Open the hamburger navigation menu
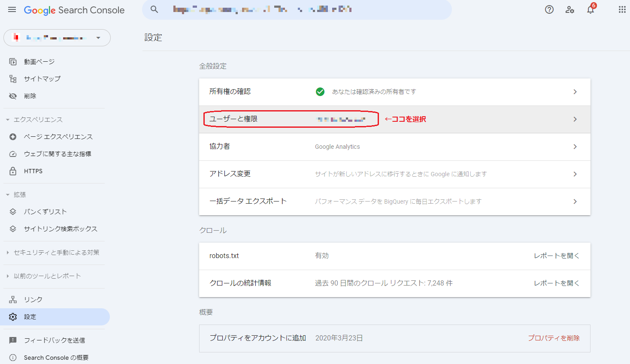 [12, 9]
